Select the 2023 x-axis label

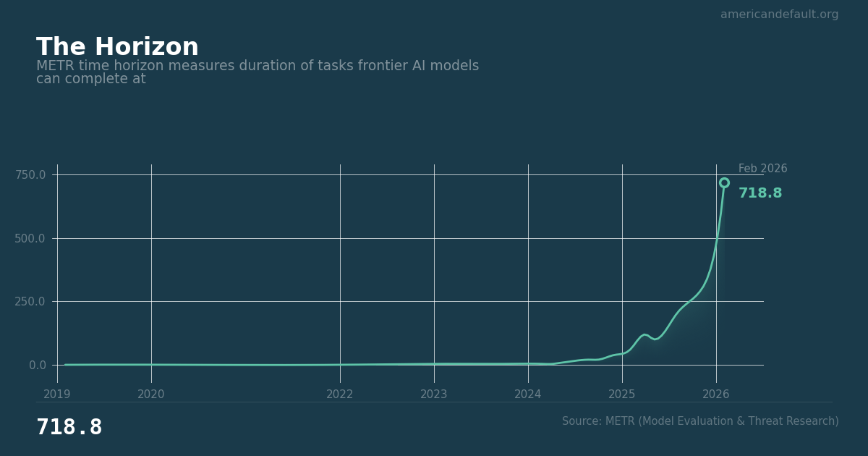click(434, 394)
